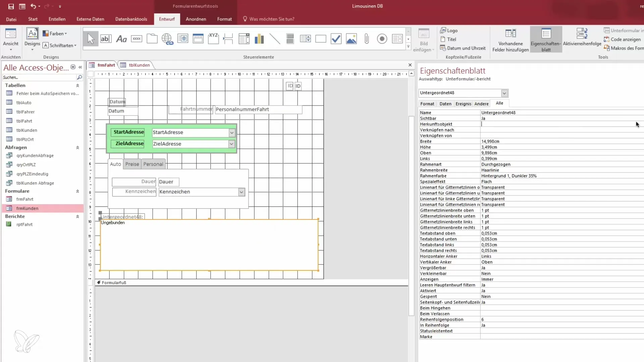The image size is (644, 362).
Task: Open the StartAdresse combo box arrow
Action: [232, 133]
